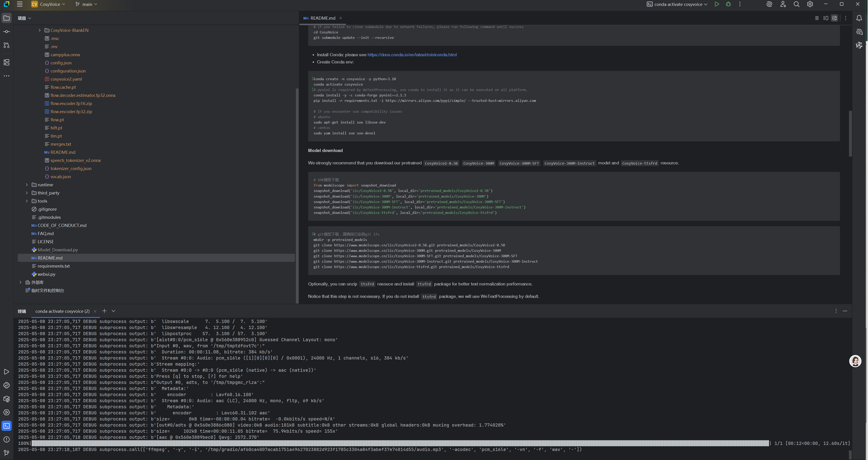Open the Notifications bell icon
Image resolution: width=868 pixels, height=460 pixels.
859,18
